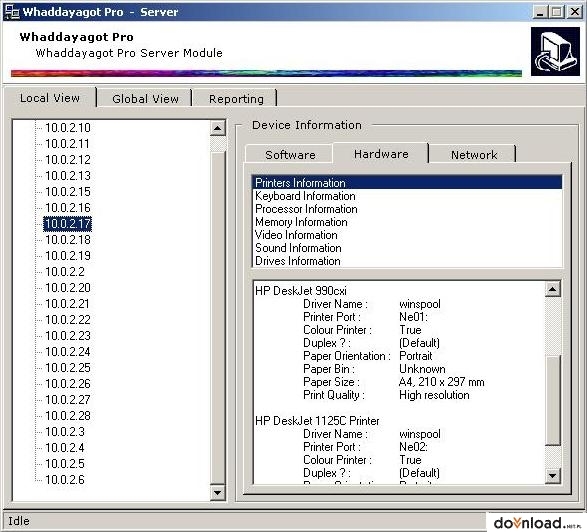Click the Ne02: printer port value

(413, 447)
